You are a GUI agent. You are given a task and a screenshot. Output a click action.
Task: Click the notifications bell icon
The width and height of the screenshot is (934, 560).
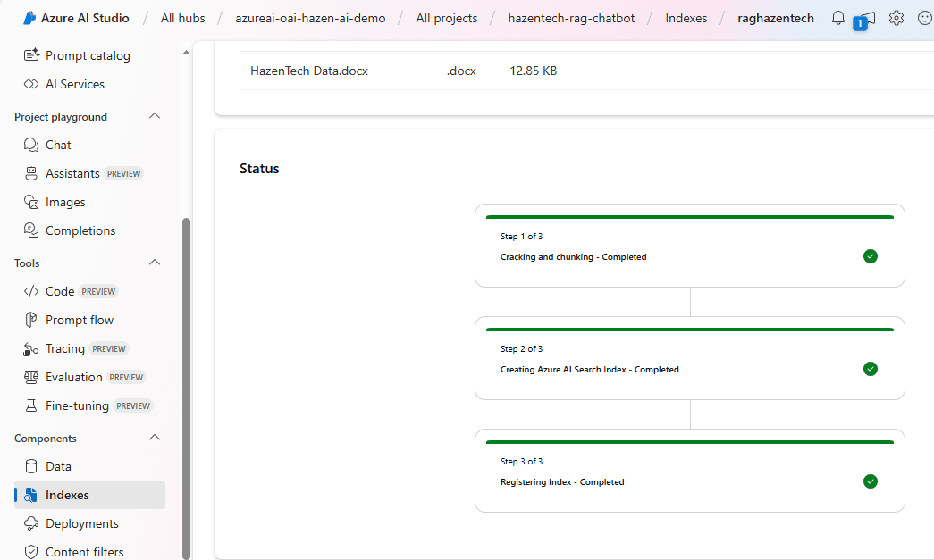(x=837, y=18)
